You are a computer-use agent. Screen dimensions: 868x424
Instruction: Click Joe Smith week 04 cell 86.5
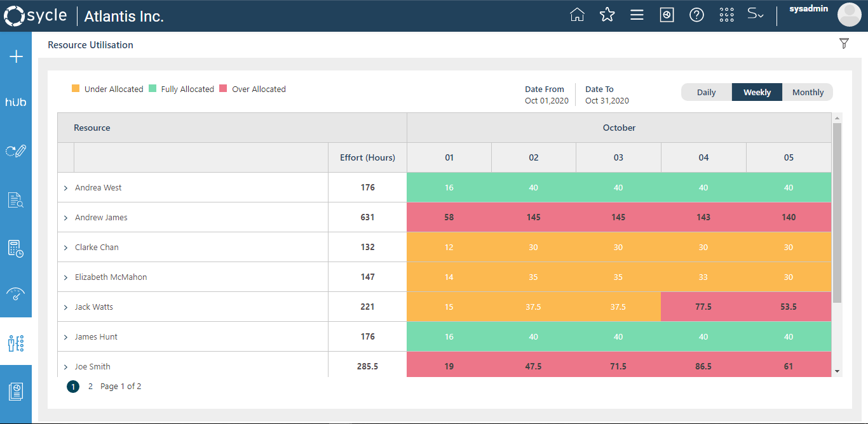coord(703,366)
